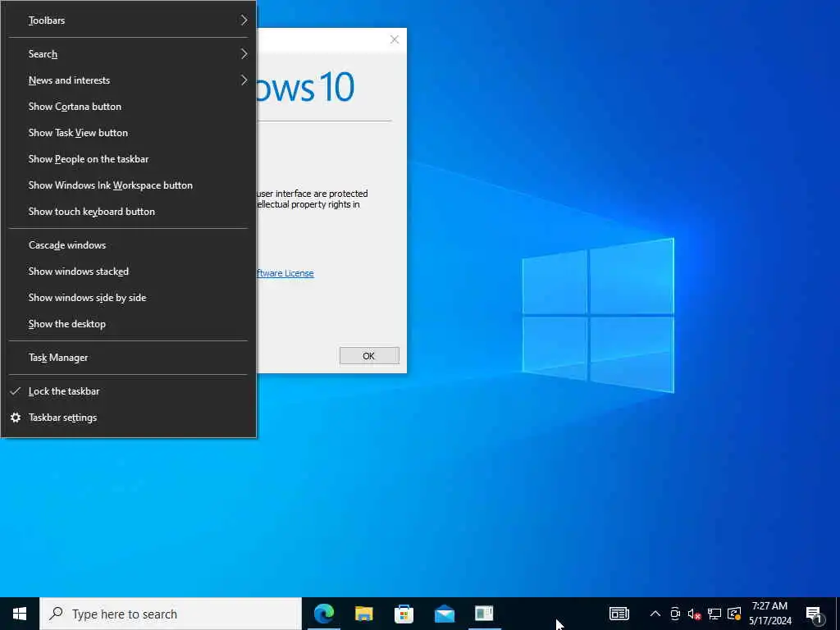This screenshot has width=840, height=630.
Task: Close the About Windows dialog
Action: (x=395, y=39)
